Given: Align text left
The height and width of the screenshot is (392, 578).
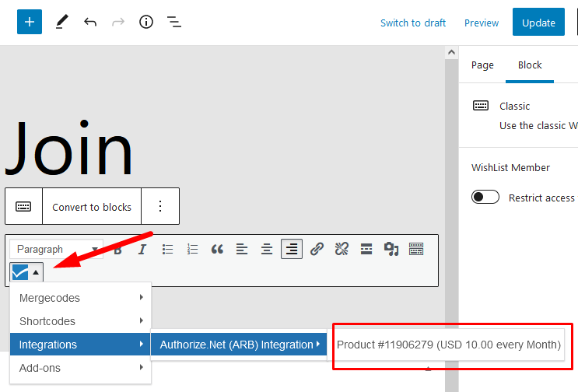Looking at the screenshot, I should tap(242, 250).
